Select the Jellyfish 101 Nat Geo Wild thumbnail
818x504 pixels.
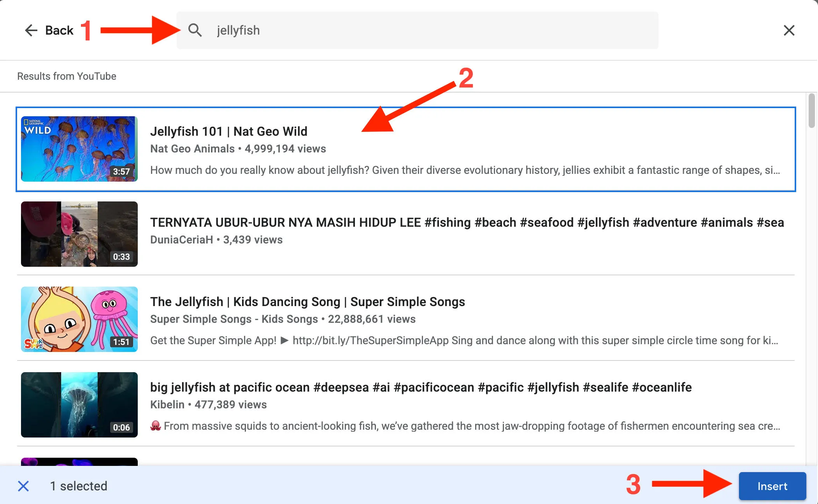[x=79, y=149]
